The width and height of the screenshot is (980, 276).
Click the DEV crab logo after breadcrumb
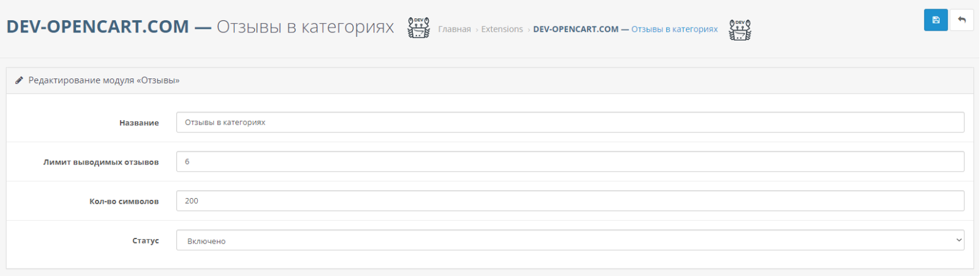pyautogui.click(x=740, y=29)
